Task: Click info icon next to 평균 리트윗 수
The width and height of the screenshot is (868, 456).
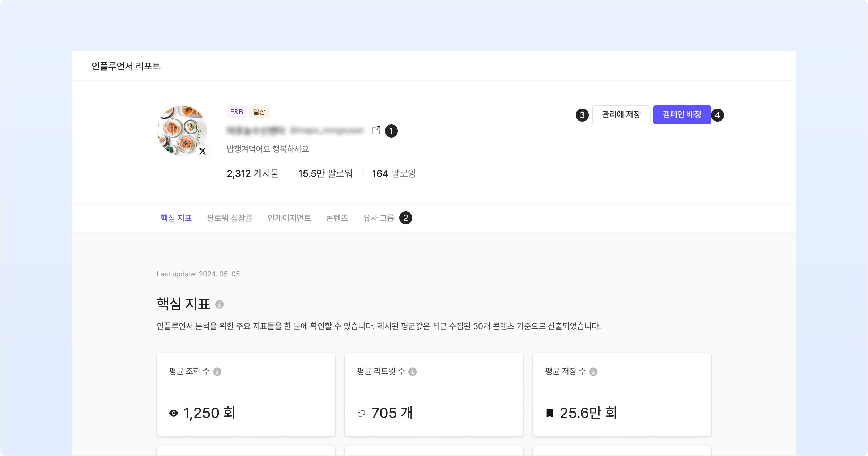Action: pyautogui.click(x=412, y=372)
